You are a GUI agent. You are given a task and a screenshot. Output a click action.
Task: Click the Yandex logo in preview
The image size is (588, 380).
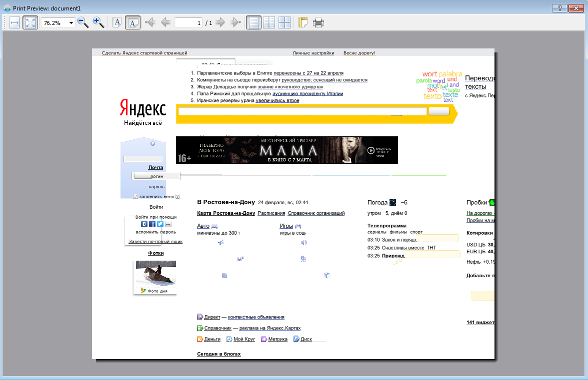[x=143, y=108]
